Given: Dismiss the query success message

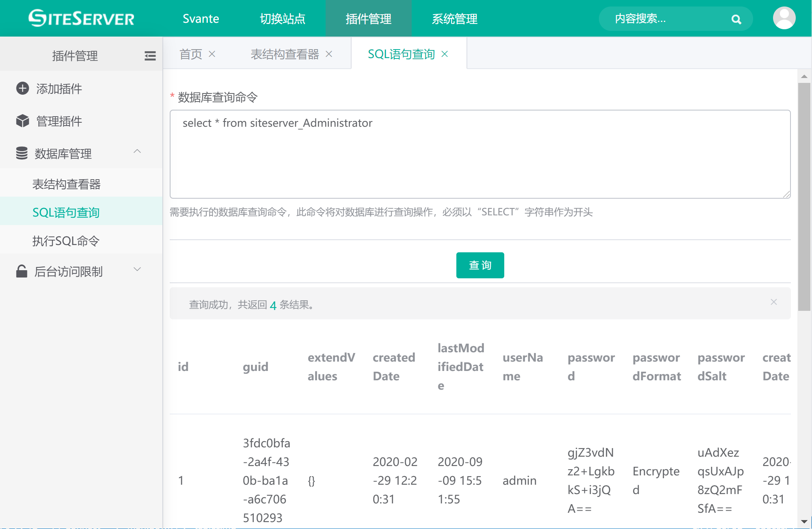Looking at the screenshot, I should click(x=773, y=302).
